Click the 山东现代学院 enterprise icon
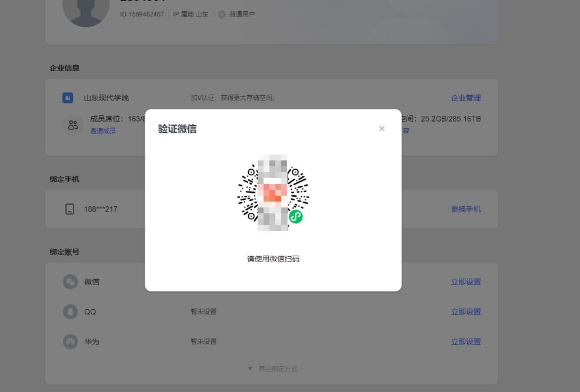This screenshot has height=392, width=580. (x=68, y=98)
